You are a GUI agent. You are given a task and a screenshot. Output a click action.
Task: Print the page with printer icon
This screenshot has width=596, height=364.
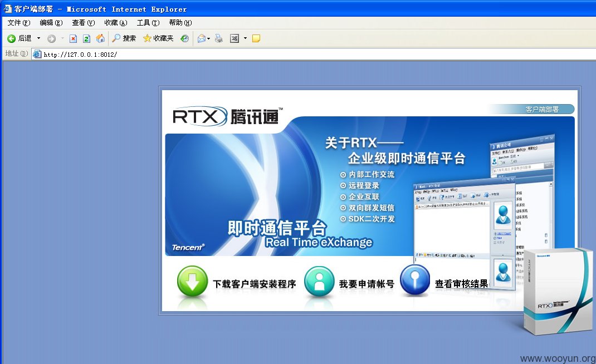219,38
